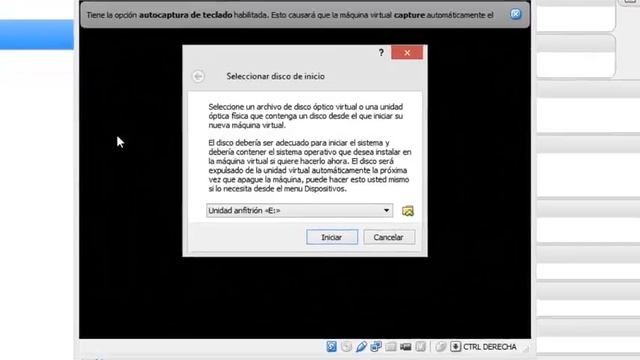The width and height of the screenshot is (640, 360).
Task: Click the Seleccionar disco de inicio title
Action: pos(276,76)
